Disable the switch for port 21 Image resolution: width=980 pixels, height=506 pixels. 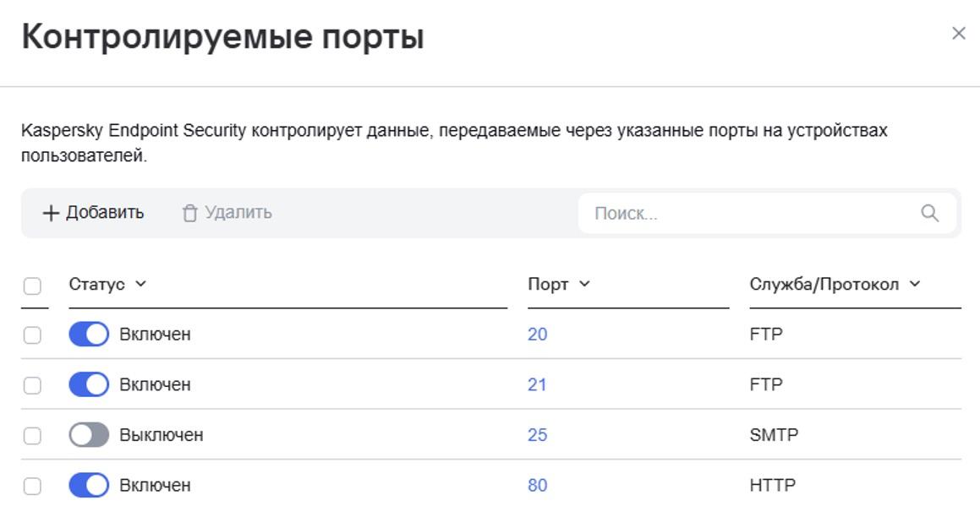pos(89,385)
